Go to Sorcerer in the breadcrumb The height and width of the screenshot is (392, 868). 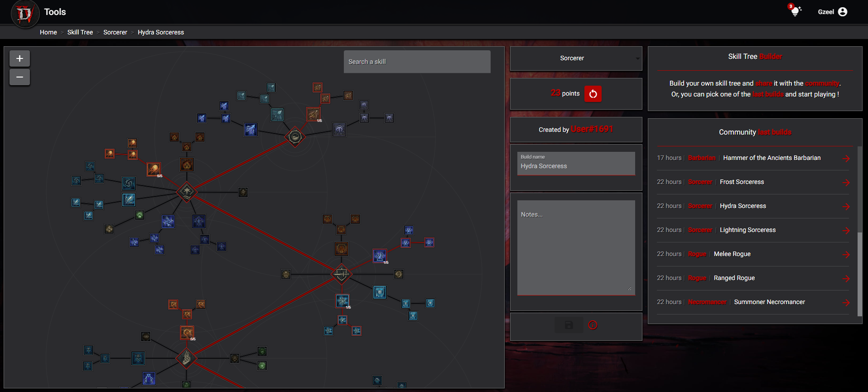coord(115,32)
